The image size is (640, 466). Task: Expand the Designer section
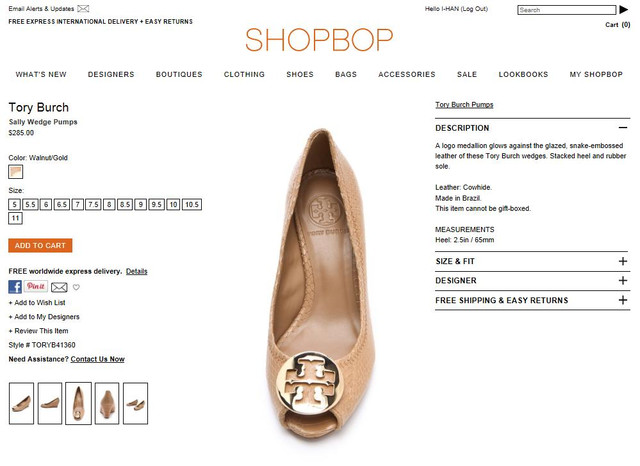click(622, 280)
